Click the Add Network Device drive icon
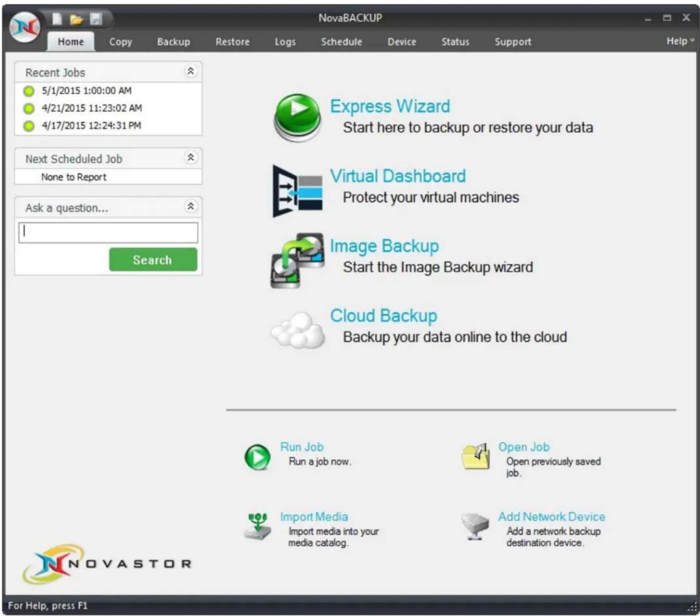Image resolution: width=700 pixels, height=616 pixels. [x=475, y=526]
